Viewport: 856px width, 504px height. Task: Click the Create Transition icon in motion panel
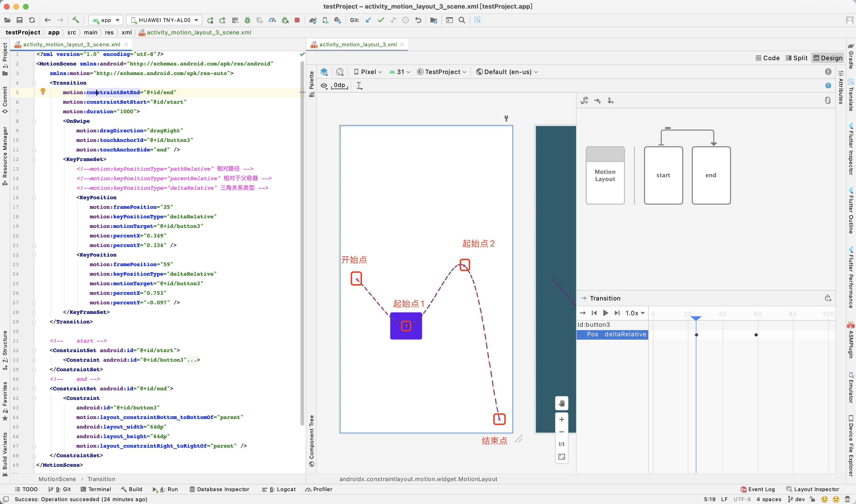pos(598,101)
